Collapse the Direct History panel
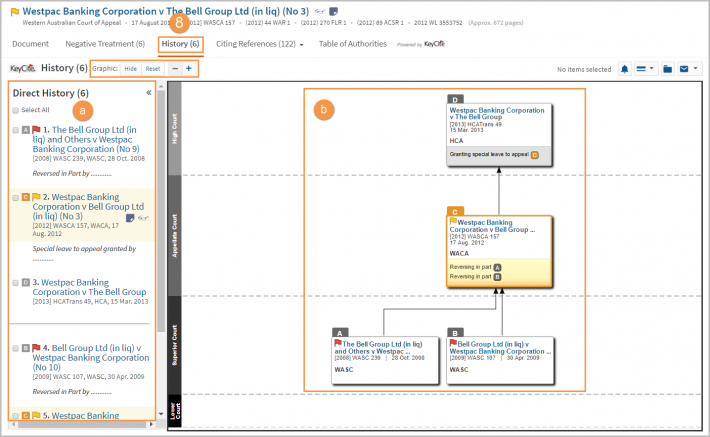The width and height of the screenshot is (710, 437). (x=149, y=93)
